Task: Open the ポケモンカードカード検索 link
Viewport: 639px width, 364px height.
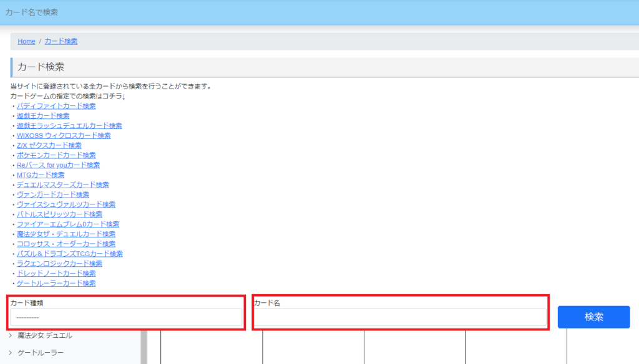Action: point(56,155)
